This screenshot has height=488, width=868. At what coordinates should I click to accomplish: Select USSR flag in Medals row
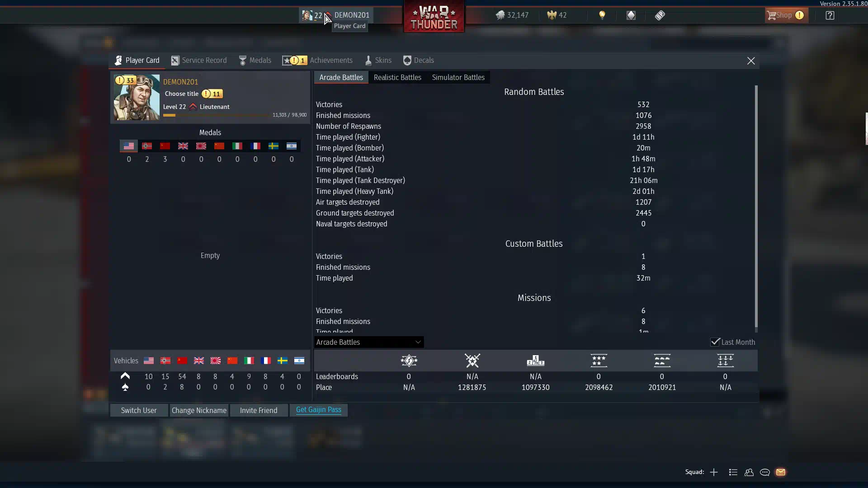tap(165, 146)
